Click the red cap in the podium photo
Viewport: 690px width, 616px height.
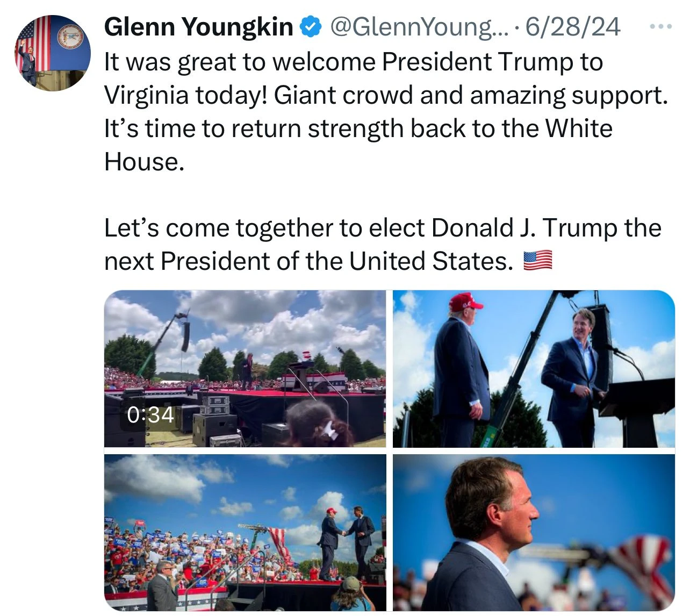(x=465, y=302)
